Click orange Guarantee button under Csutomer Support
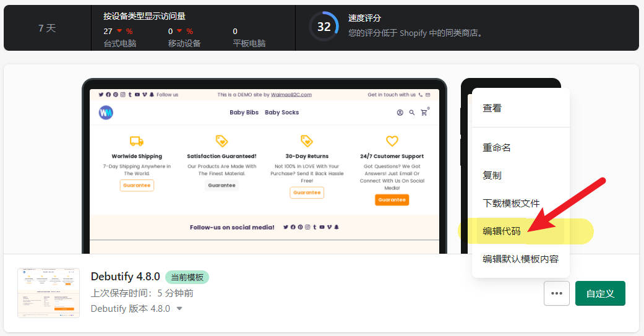Screen dimensions: 644x336 [392, 200]
